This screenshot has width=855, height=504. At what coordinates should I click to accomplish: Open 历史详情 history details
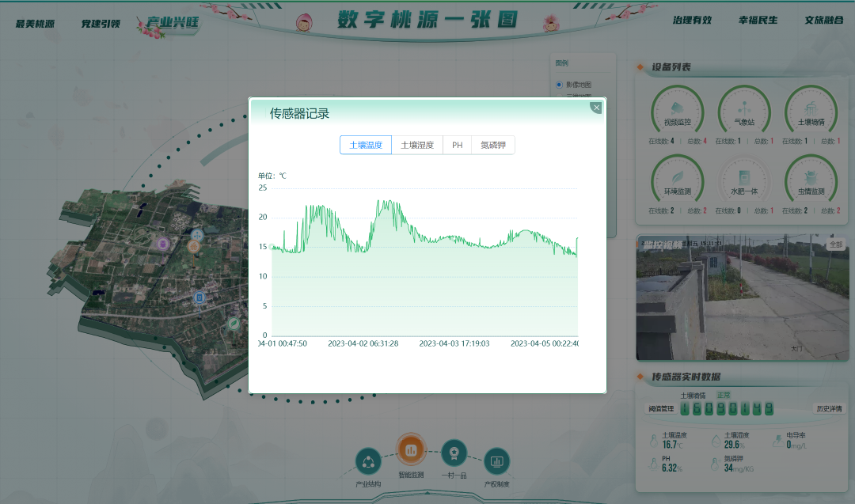(x=829, y=408)
